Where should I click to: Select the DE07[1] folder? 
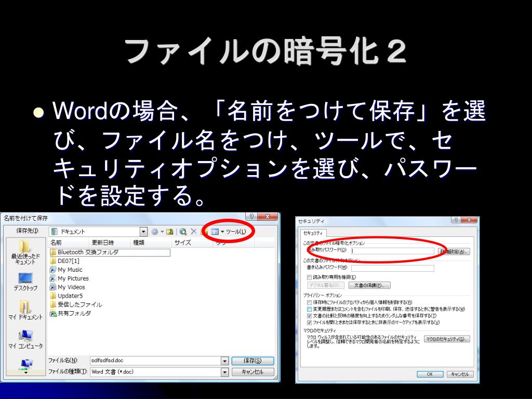point(65,261)
